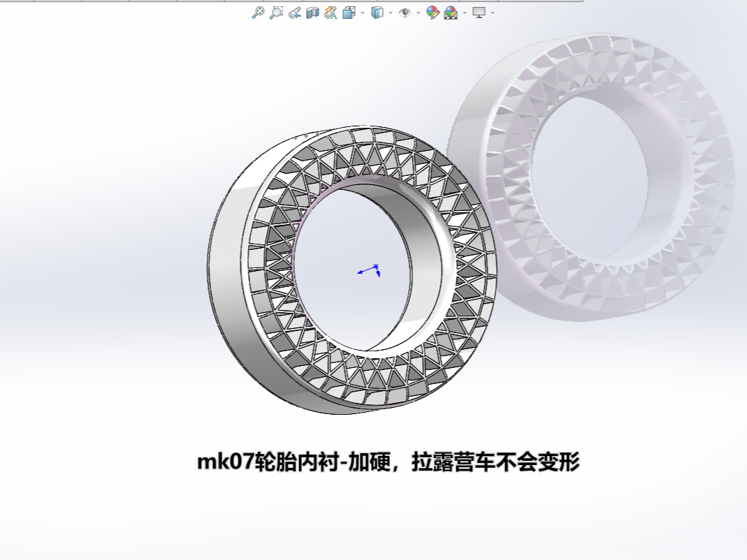Click the Display Style icon

click(x=377, y=13)
